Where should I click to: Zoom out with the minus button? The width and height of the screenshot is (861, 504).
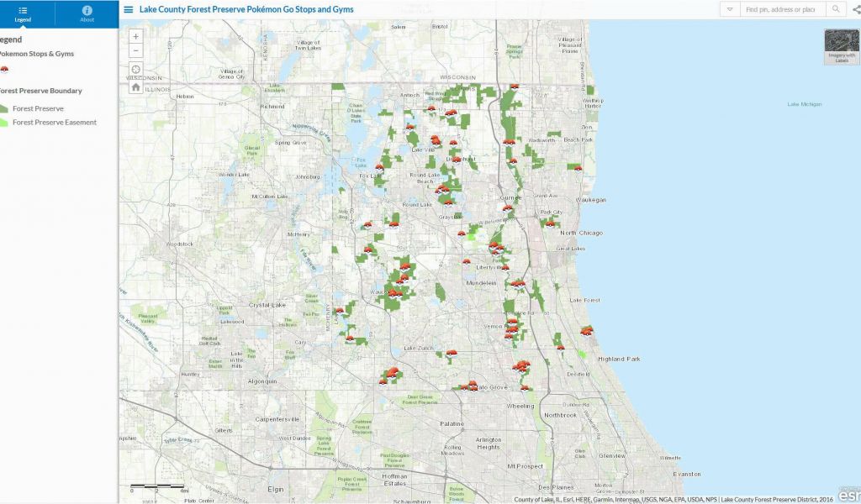pyautogui.click(x=135, y=51)
